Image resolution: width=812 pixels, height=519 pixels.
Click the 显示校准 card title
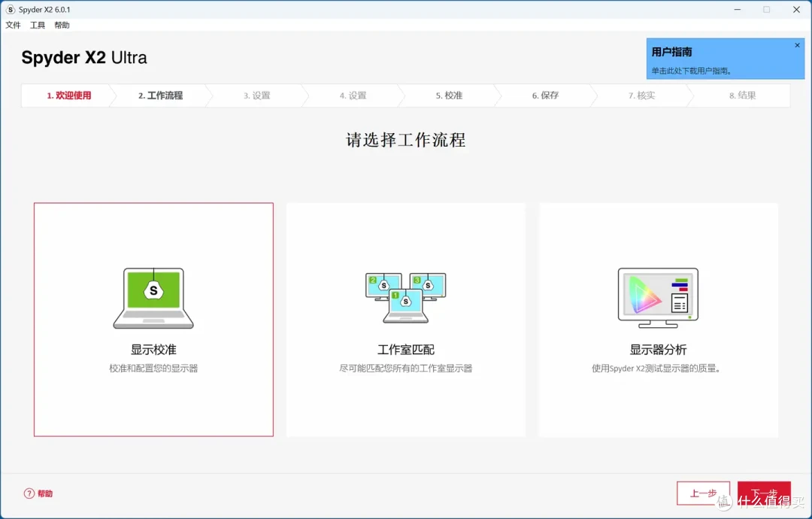click(153, 350)
